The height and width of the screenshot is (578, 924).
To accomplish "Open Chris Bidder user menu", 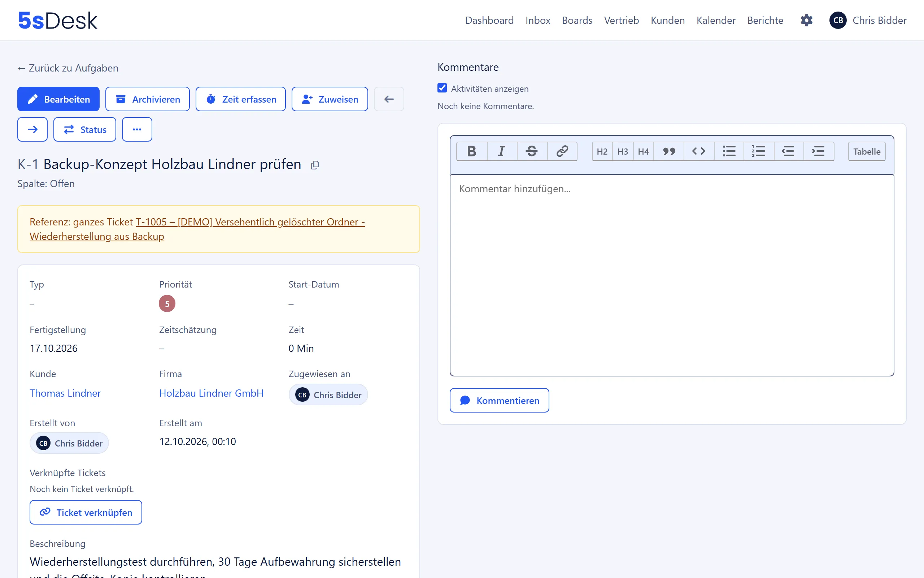I will pos(867,20).
